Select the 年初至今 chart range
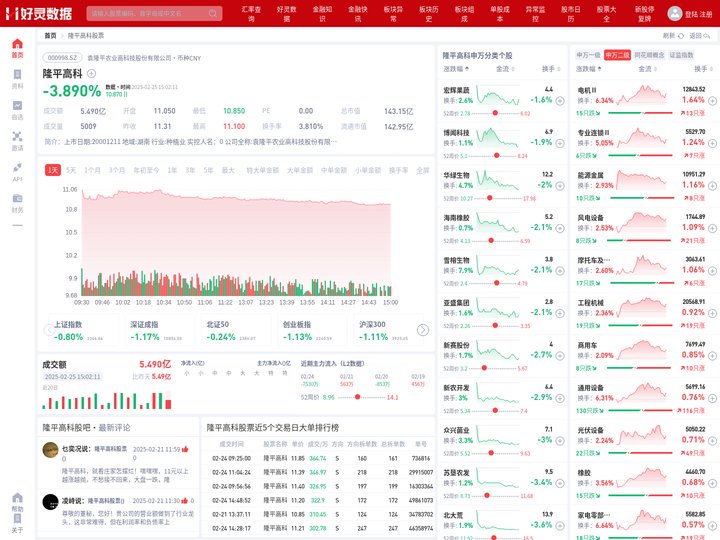This screenshot has height=540, width=720. (146, 170)
